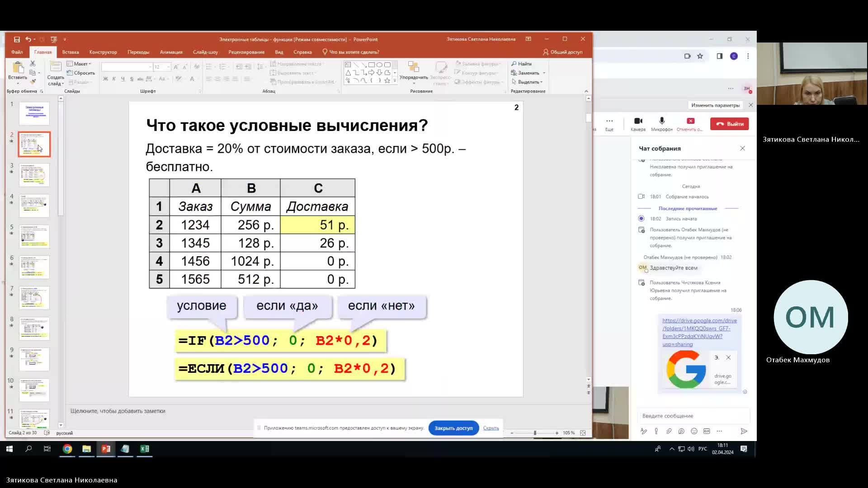Toggle bold formatting (Ж)
The image size is (868, 488).
tap(105, 79)
